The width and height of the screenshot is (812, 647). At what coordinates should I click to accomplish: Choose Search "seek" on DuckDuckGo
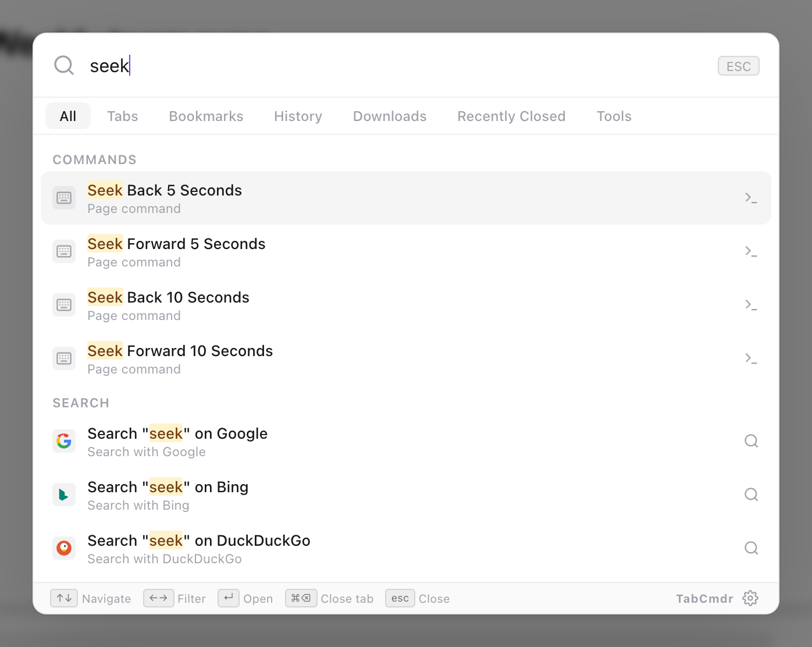[x=406, y=548]
